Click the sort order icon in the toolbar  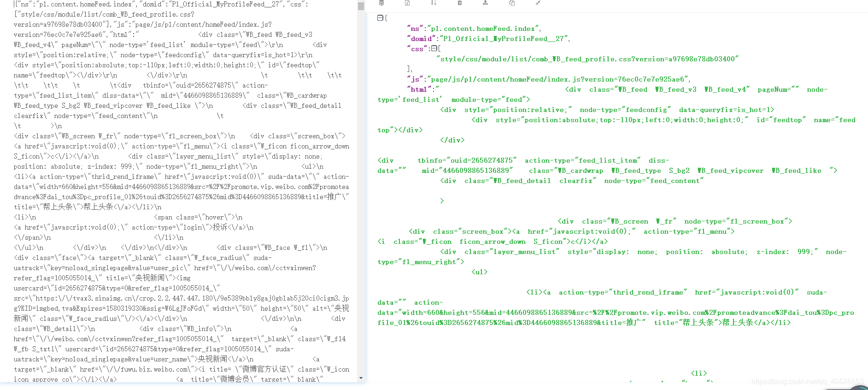pyautogui.click(x=434, y=3)
